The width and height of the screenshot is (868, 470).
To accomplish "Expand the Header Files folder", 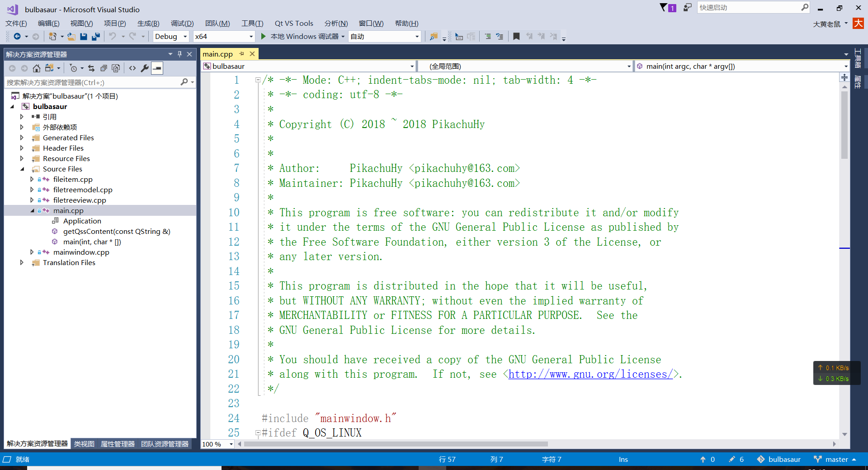I will pos(22,148).
